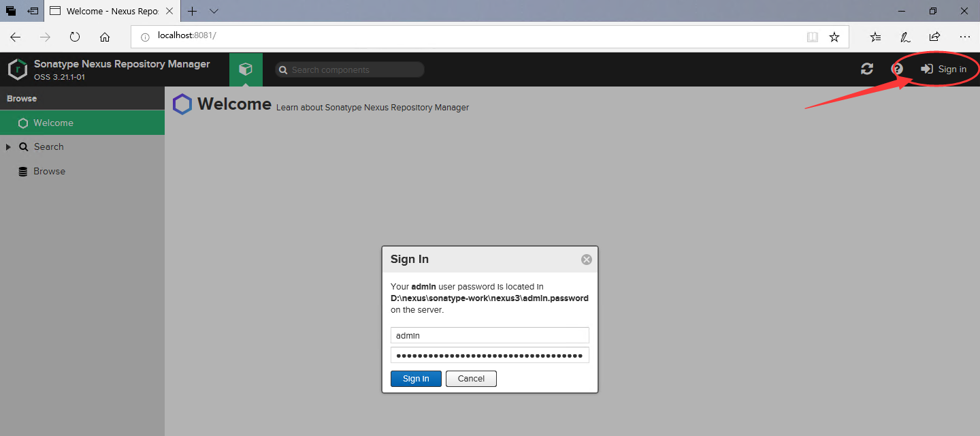Click the Search components input box
This screenshot has height=436, width=980.
350,70
